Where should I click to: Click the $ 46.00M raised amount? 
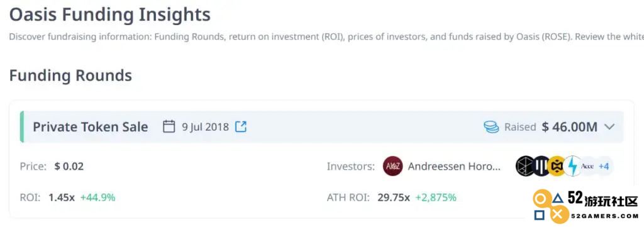click(x=569, y=127)
